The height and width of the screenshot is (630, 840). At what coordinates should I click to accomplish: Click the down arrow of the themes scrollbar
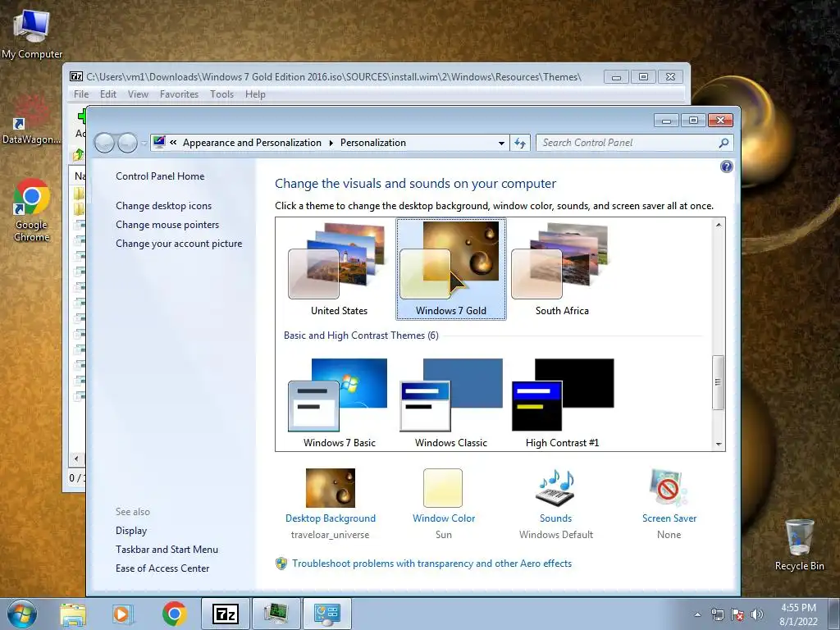719,444
